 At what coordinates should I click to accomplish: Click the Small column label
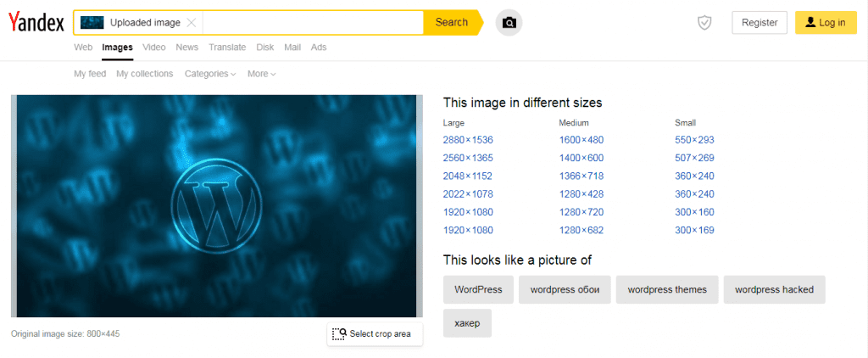(x=685, y=123)
